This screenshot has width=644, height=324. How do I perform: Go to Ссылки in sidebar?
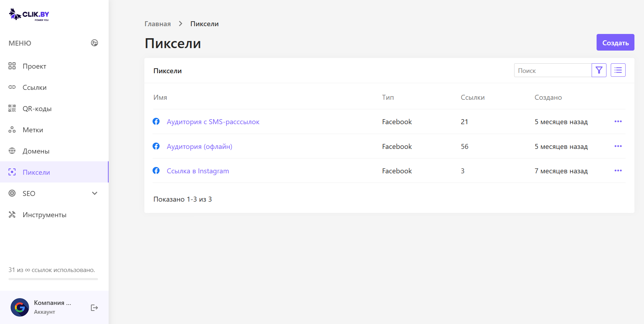pyautogui.click(x=34, y=87)
